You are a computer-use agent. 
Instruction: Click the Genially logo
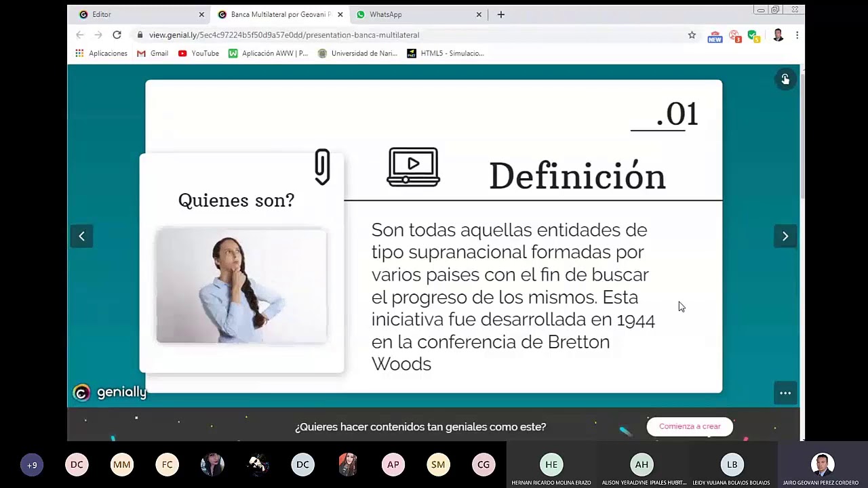click(x=110, y=392)
